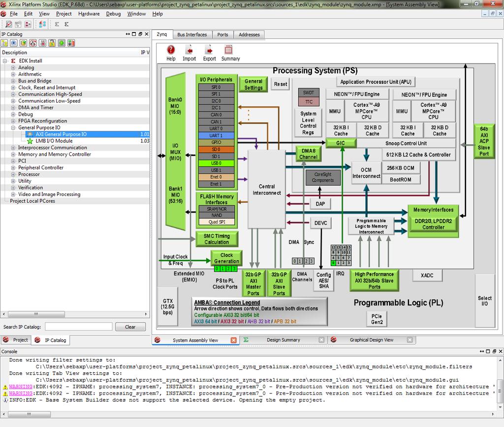This screenshot has width=504, height=427.
Task: Expand the Bus and Bridge category
Action: pos(13,81)
